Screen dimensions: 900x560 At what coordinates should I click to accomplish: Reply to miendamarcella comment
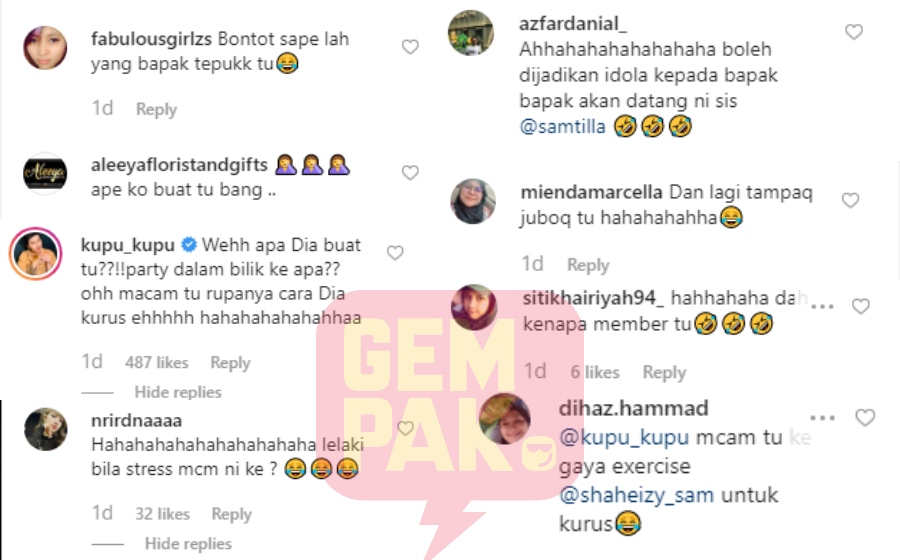click(x=588, y=265)
